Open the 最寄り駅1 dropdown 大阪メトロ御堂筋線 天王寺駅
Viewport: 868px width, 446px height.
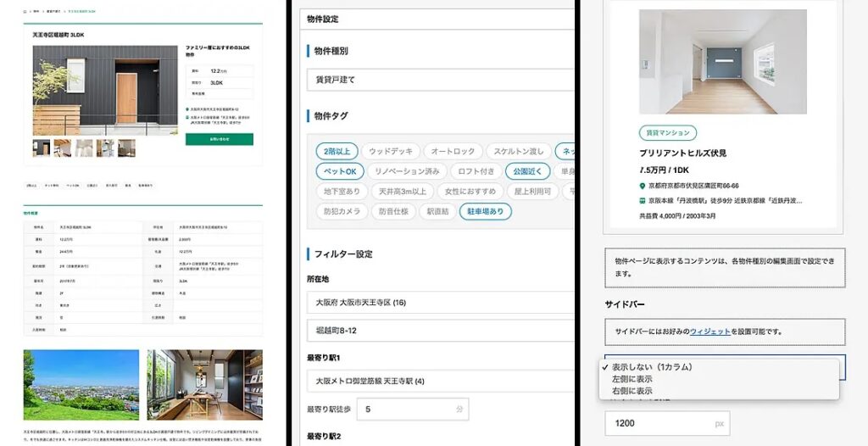(x=440, y=382)
